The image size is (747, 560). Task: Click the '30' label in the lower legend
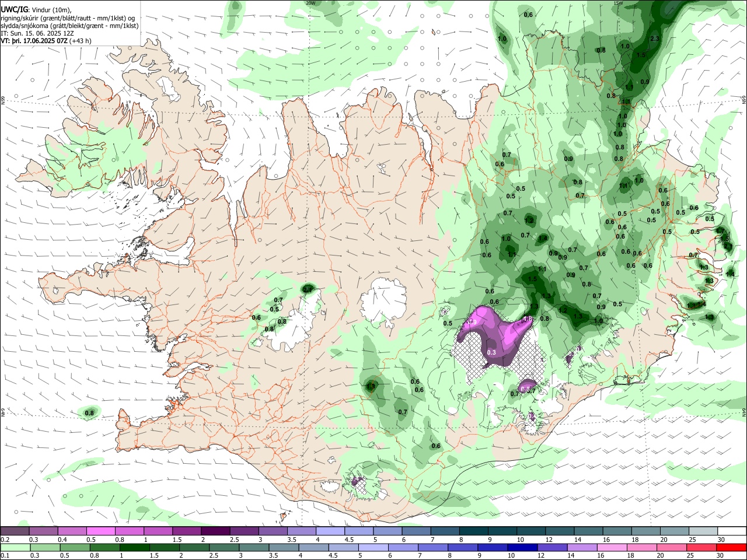point(721,555)
